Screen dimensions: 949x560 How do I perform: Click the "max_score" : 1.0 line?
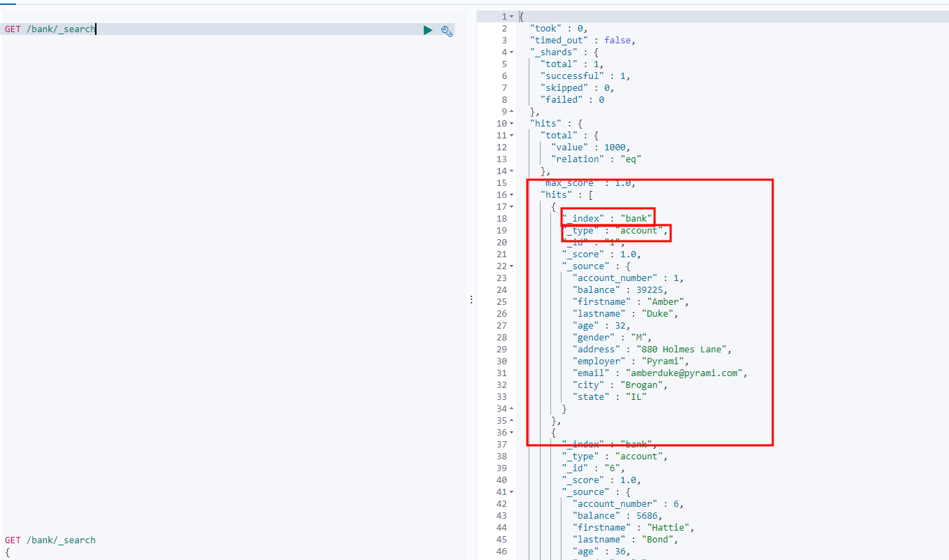[x=587, y=182]
